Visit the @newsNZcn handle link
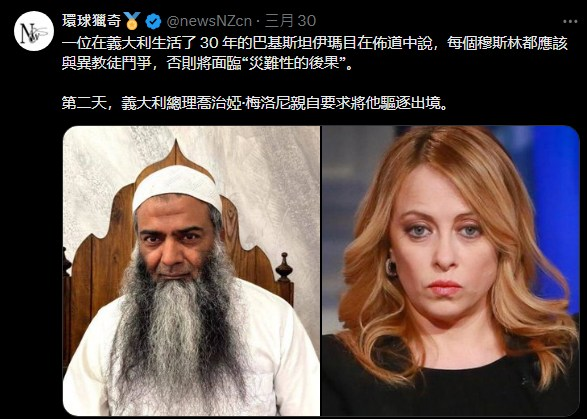This screenshot has width=587, height=419. [209, 21]
